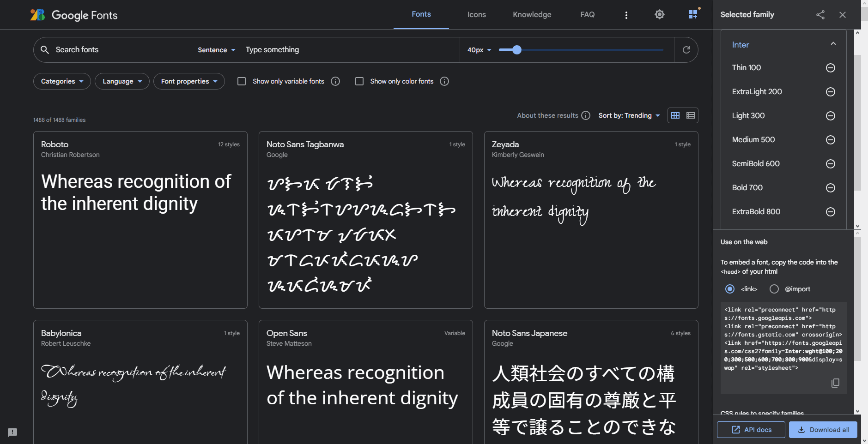This screenshot has width=868, height=444.
Task: Click the Google Fonts logo
Action: (x=74, y=15)
